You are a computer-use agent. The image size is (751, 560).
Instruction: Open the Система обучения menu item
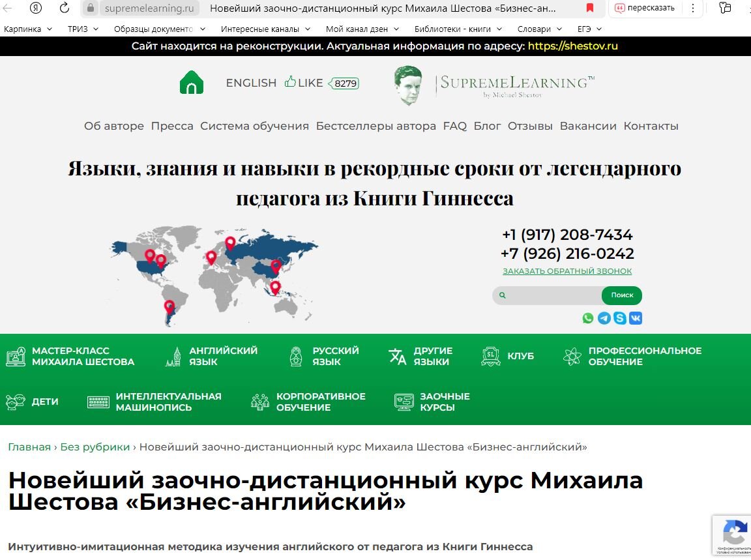pos(254,126)
